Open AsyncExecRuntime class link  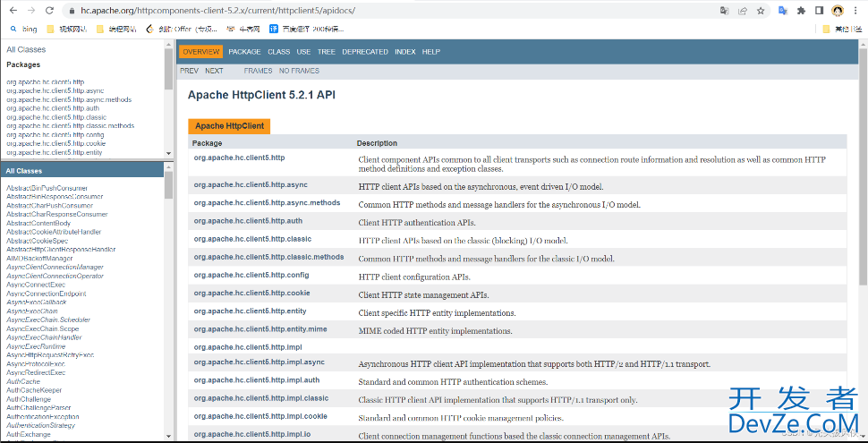[36, 346]
